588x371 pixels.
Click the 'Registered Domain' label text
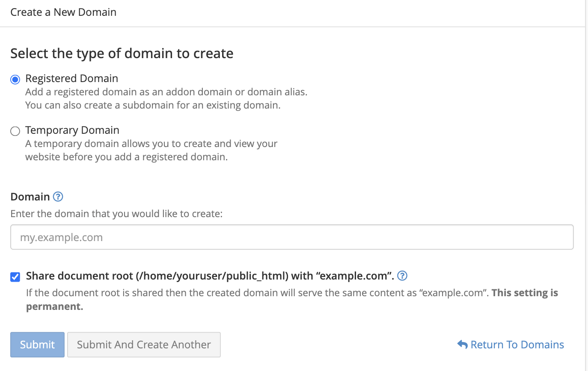pos(71,79)
